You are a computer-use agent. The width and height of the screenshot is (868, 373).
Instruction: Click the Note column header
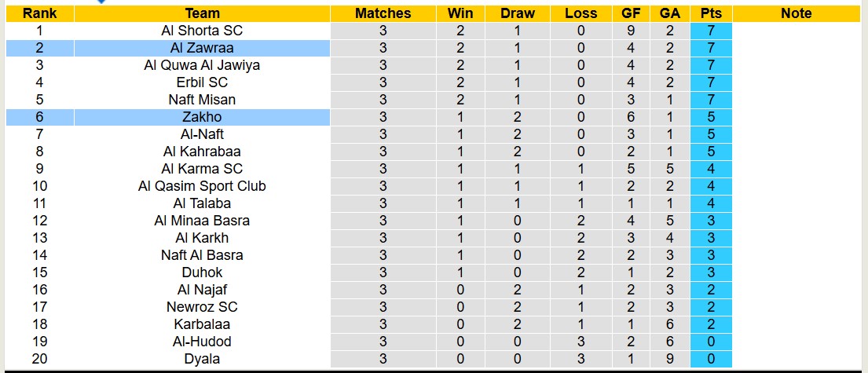click(x=797, y=13)
